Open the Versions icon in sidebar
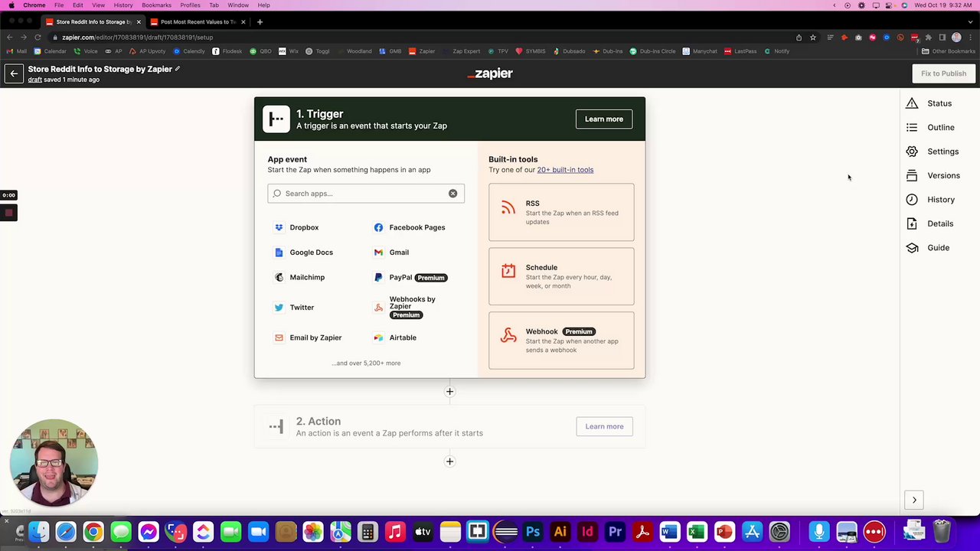The image size is (980, 551). point(912,175)
